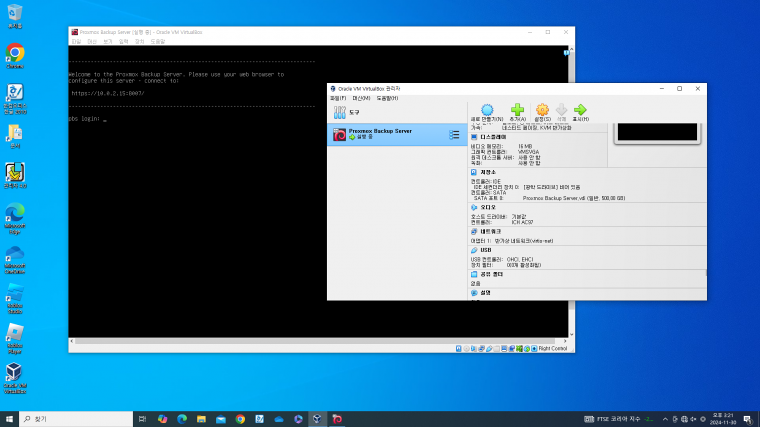Open the Machine (머신) menu in VirtualBox Manager
Screen dimensions: 760x427
[361, 98]
